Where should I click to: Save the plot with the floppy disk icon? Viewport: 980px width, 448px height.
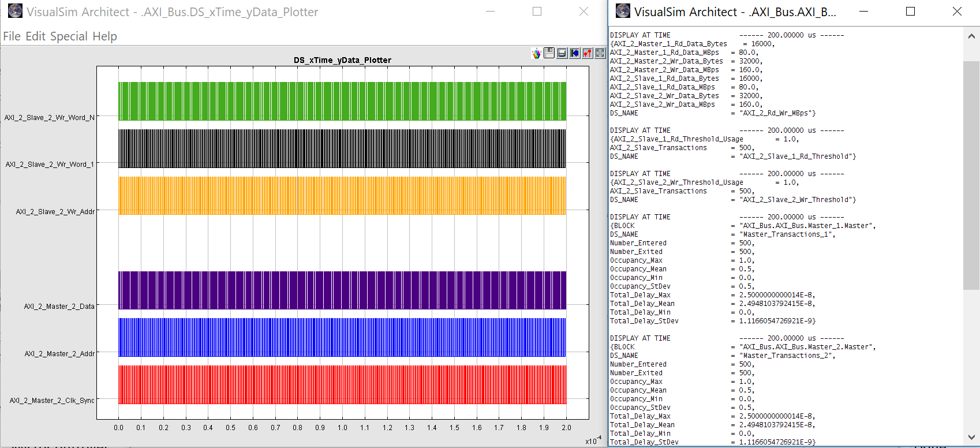tap(549, 53)
